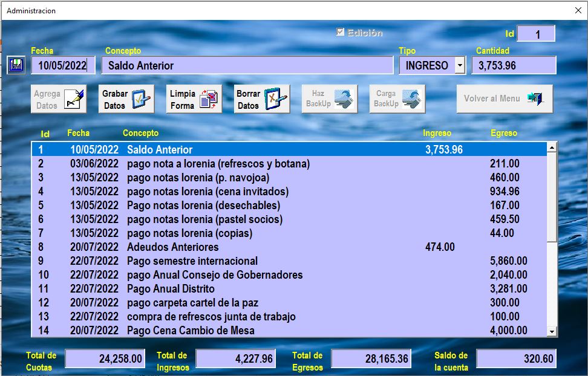Screen dimensions: 588x376
Task: Restore data using Carga BackUp
Action: [x=397, y=99]
